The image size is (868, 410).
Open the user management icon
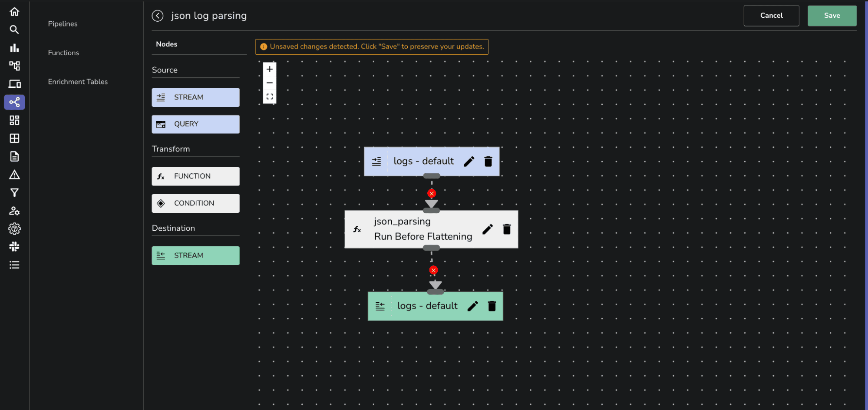[14, 211]
